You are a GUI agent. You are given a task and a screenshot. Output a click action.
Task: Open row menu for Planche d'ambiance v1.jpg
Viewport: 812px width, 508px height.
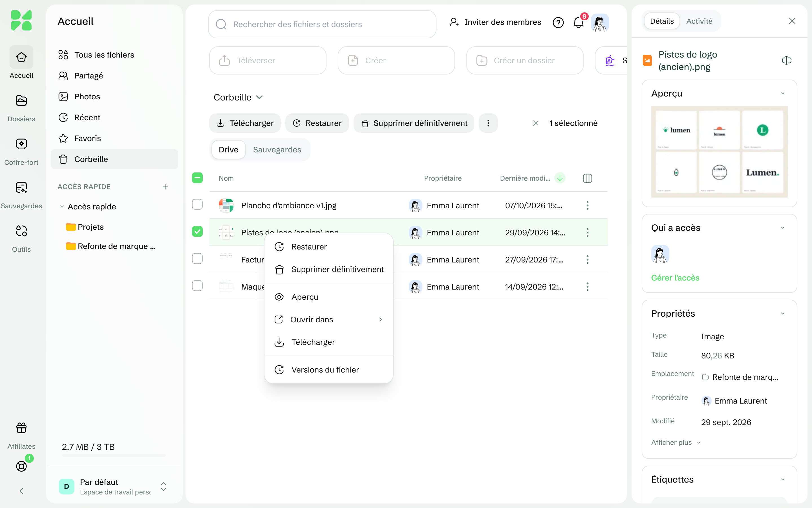(x=588, y=205)
